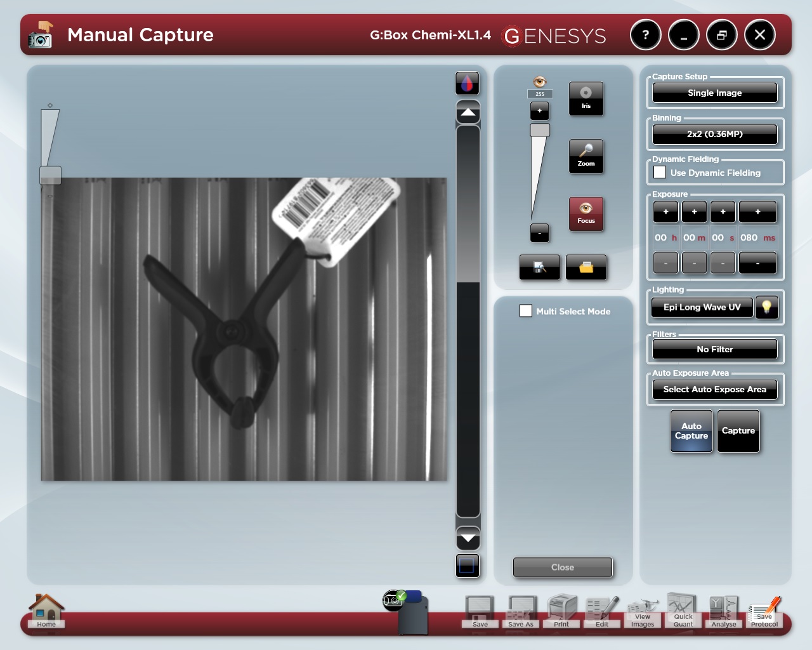Click the lens slider plus button
The height and width of the screenshot is (650, 812).
tap(540, 110)
